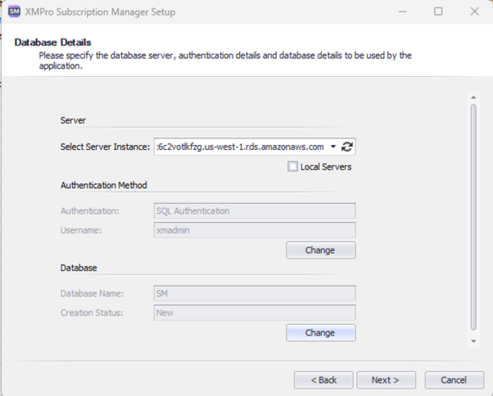Click inside the server instance text field
The image size is (493, 396).
pyautogui.click(x=241, y=147)
